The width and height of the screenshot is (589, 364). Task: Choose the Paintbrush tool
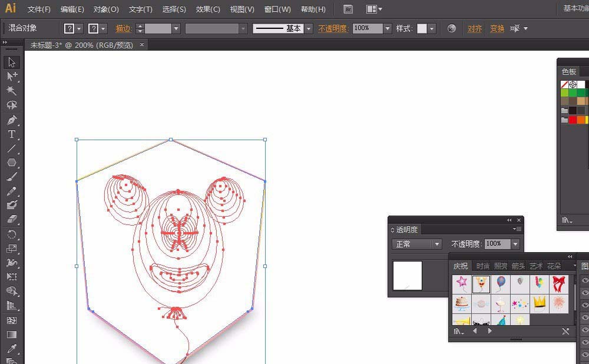click(x=12, y=178)
